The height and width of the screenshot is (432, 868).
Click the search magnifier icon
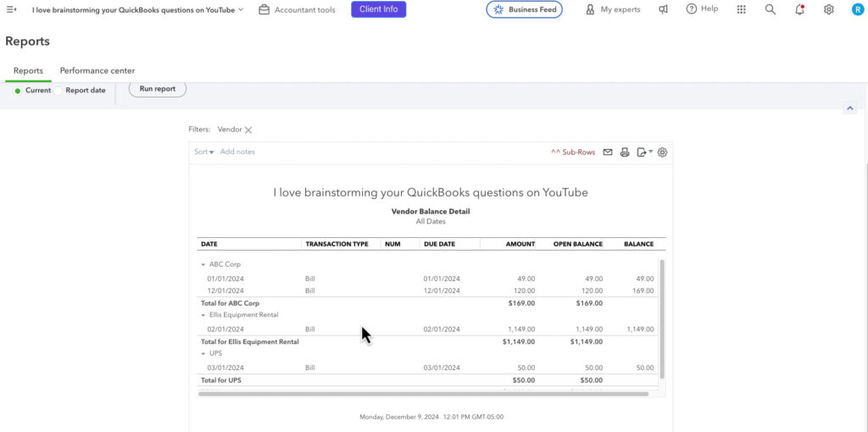click(x=770, y=9)
